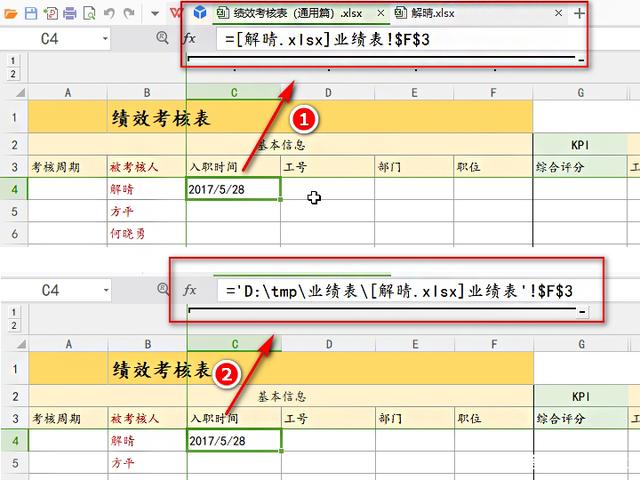
Task: Click the red WPS logo icon
Action: pyautogui.click(x=176, y=13)
